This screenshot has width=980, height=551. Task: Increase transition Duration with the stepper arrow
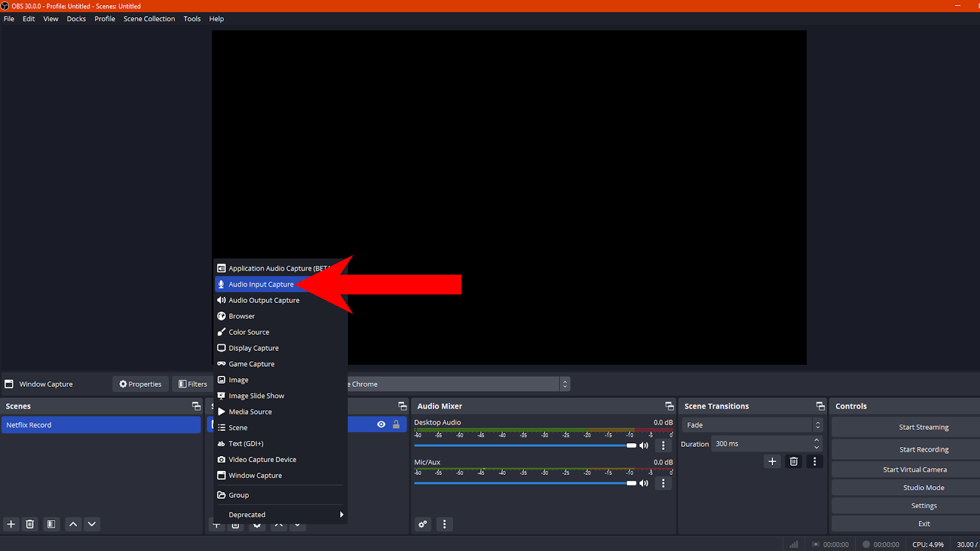(817, 440)
